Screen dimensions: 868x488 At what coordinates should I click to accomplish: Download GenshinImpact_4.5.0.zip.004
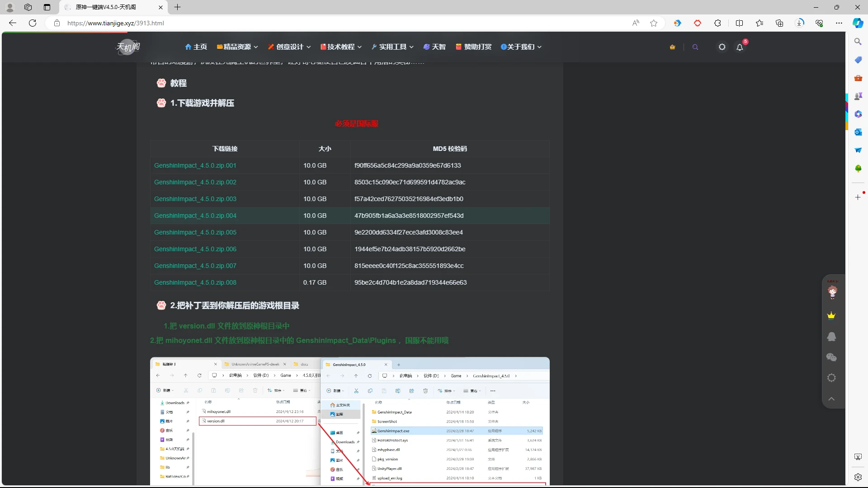coord(195,216)
